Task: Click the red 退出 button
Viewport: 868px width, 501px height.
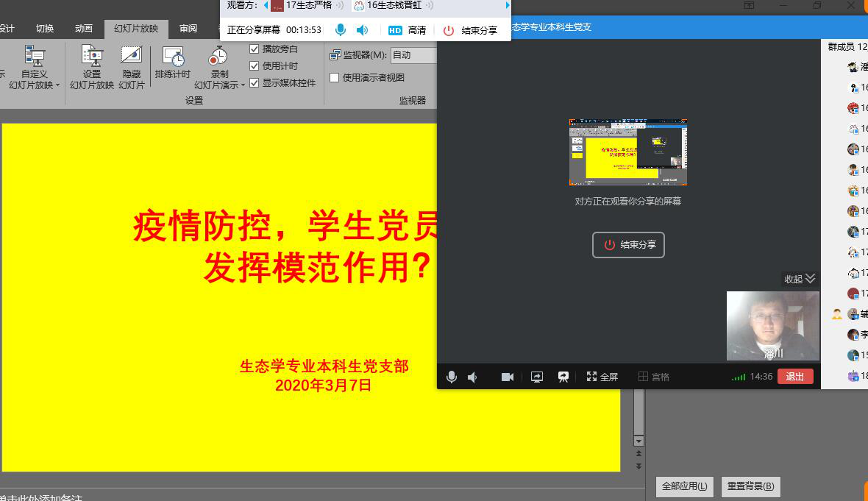Action: (795, 377)
